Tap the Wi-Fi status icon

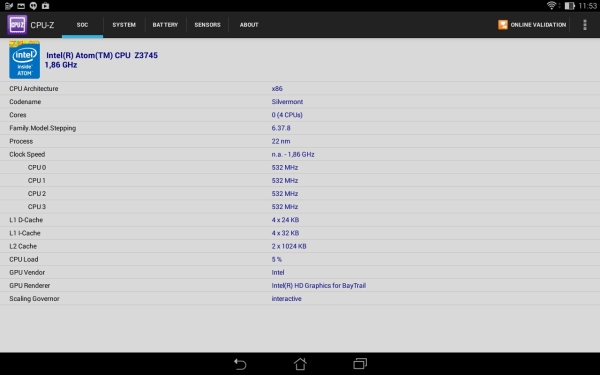click(x=551, y=5)
